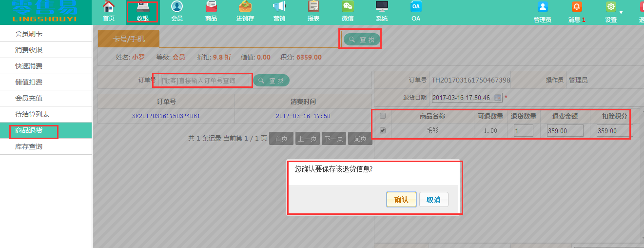Toggle the select-all checkbox in 商品名称 header
644x248 pixels.
(x=383, y=116)
